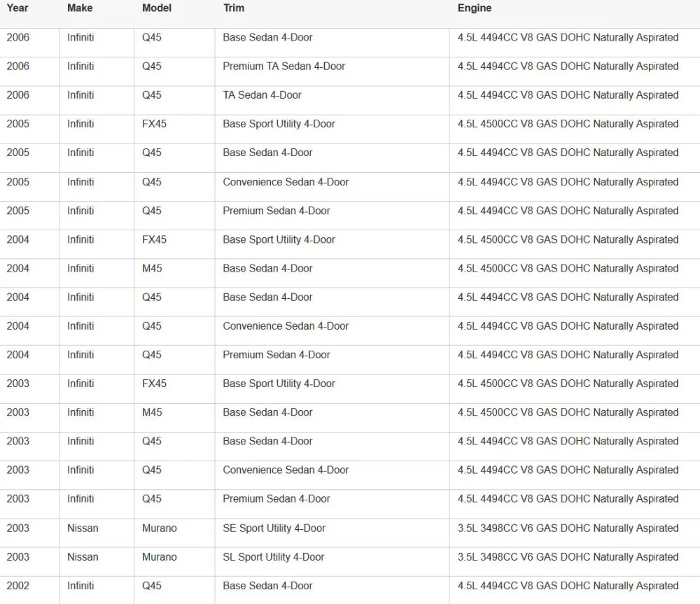Select 4.5L 4500CC engine in 2004 M45 row
This screenshot has width=700, height=604.
pos(568,268)
